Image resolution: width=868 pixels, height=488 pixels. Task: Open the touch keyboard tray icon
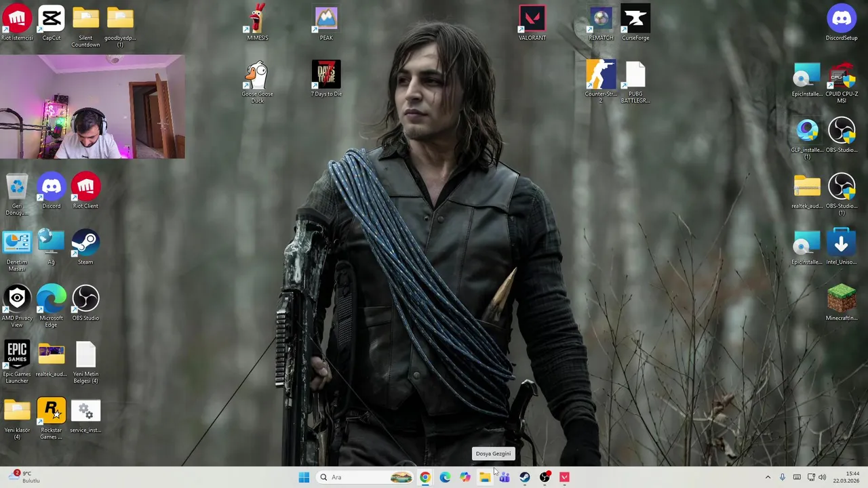[x=797, y=477]
